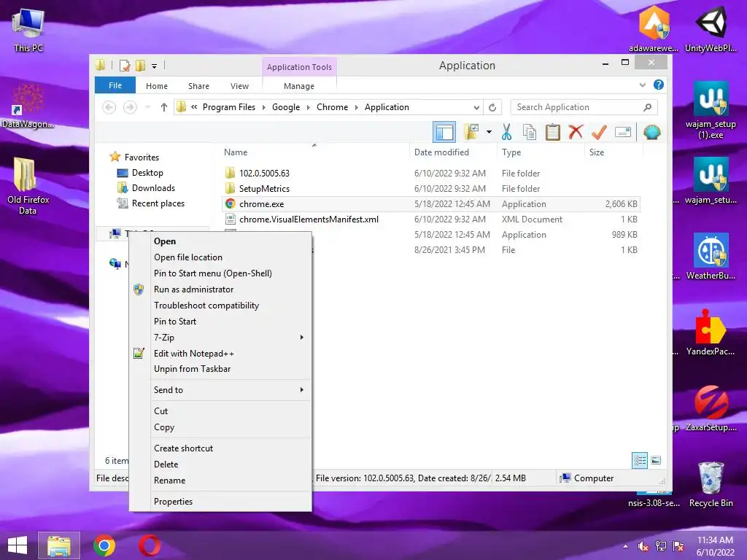
Task: Open Downloads in Favorites
Action: [153, 188]
